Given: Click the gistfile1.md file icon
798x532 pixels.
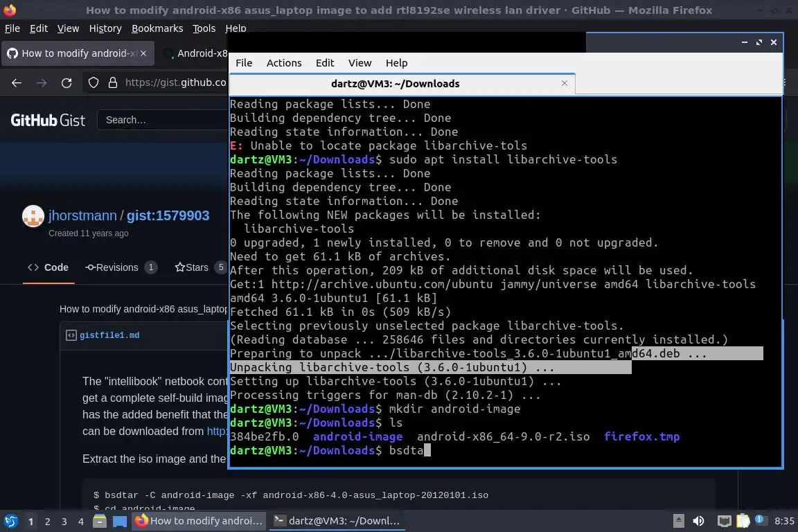Looking at the screenshot, I should click(71, 335).
